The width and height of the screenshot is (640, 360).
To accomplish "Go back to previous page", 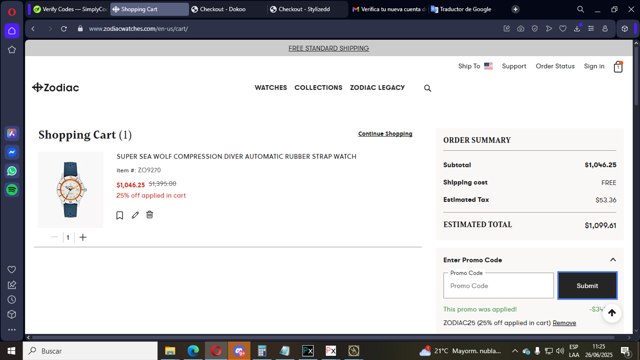I will (x=33, y=29).
